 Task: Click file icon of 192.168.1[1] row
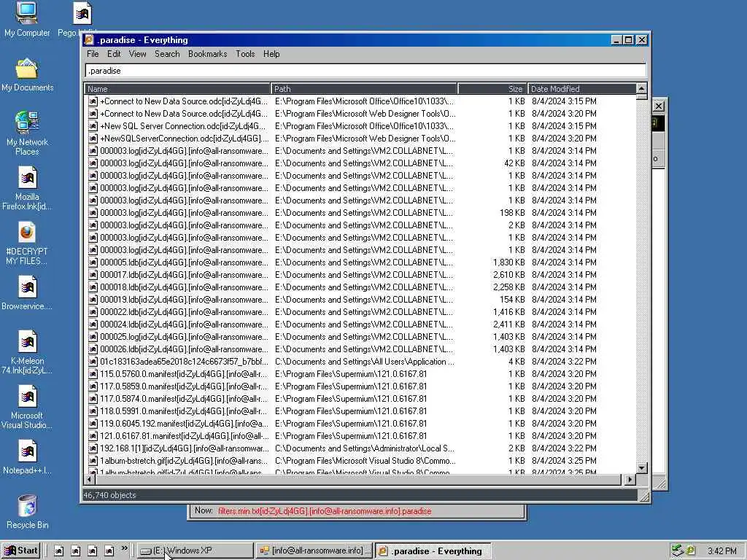pos(93,448)
